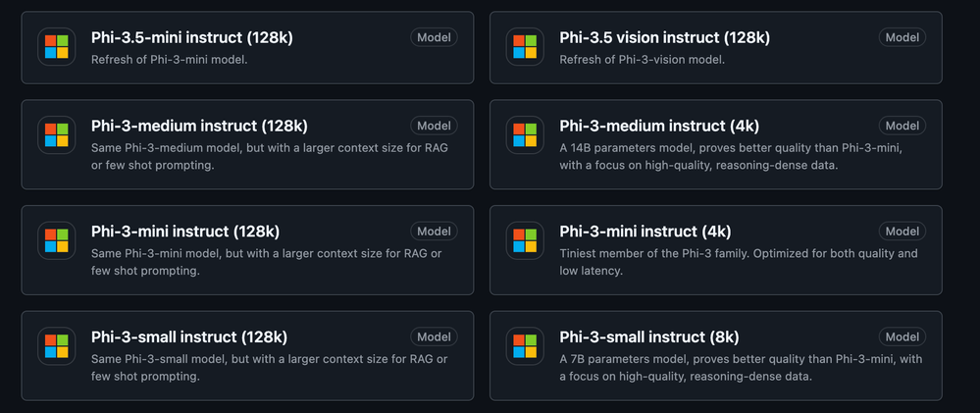
Task: Click Phi-3-mini (4k) 'Tiniest member' description
Action: tap(738, 262)
